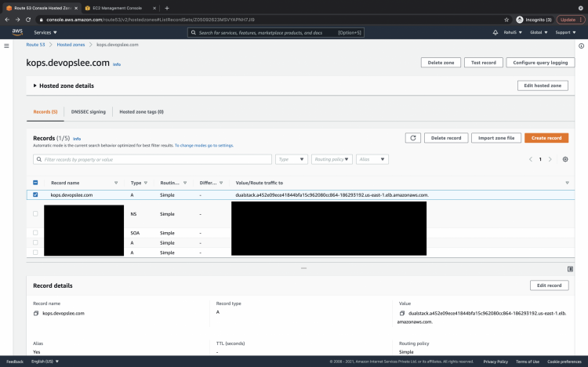Select the SOA record checkbox
588x367 pixels.
[x=35, y=233]
